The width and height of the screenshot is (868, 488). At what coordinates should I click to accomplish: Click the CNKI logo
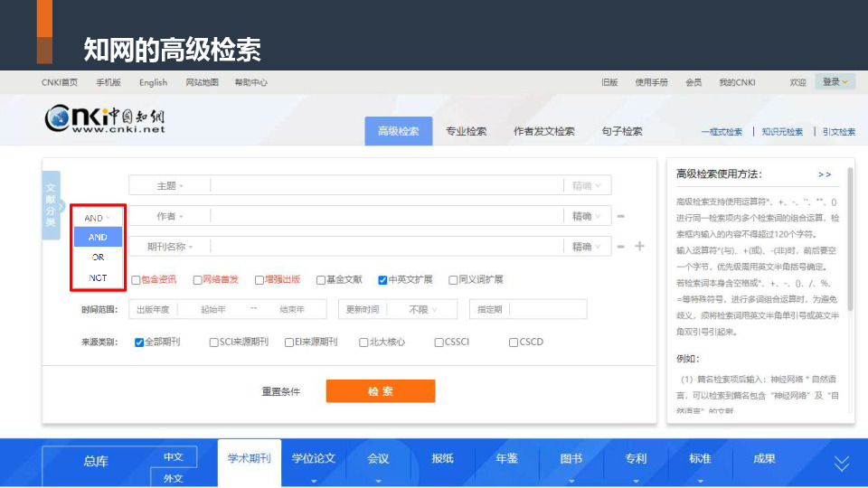click(105, 118)
